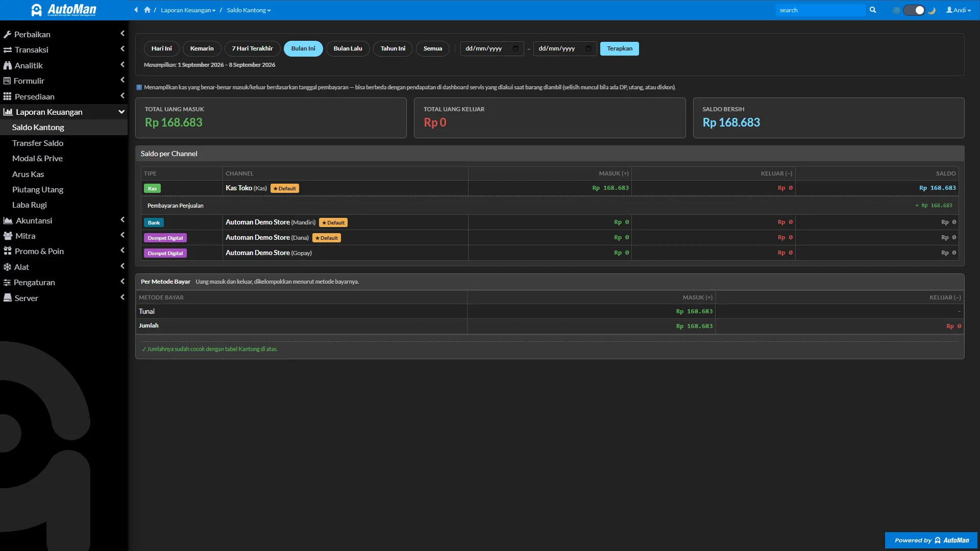Filter by Bulan Lalu
980x551 pixels.
[348, 48]
